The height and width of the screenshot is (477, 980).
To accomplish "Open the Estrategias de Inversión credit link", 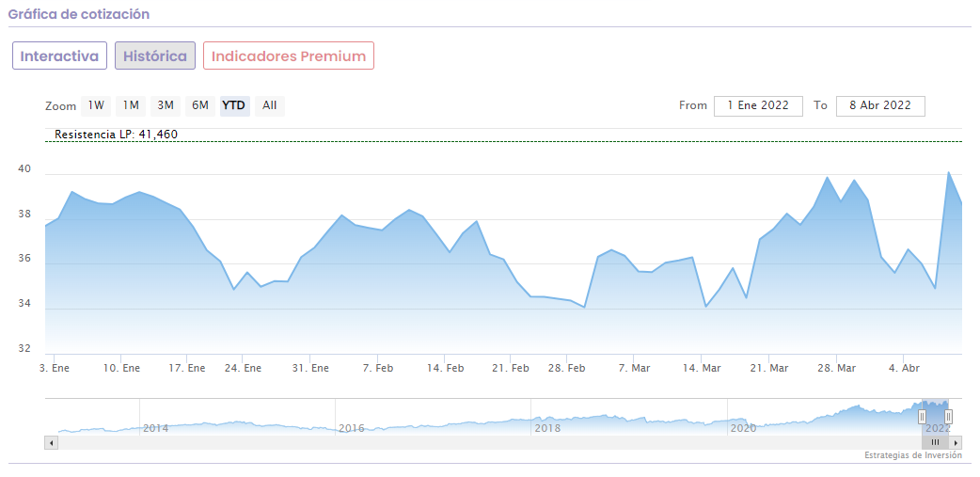I will click(913, 455).
